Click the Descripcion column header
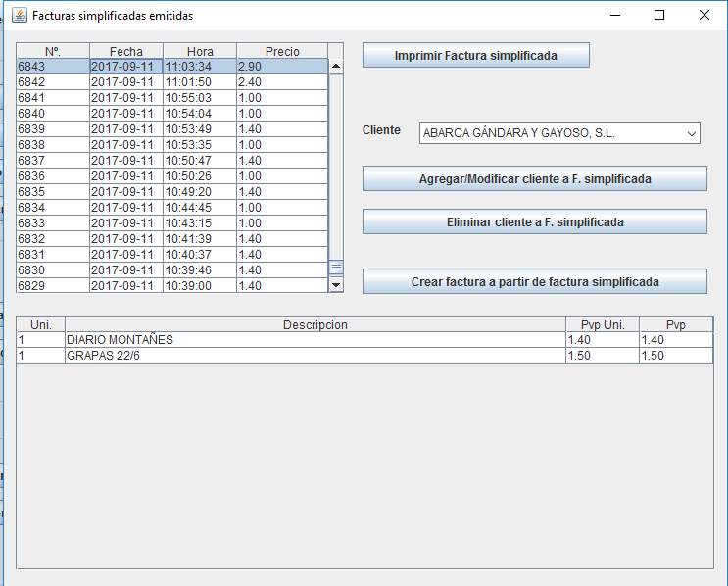This screenshot has height=586, width=728. 315,325
